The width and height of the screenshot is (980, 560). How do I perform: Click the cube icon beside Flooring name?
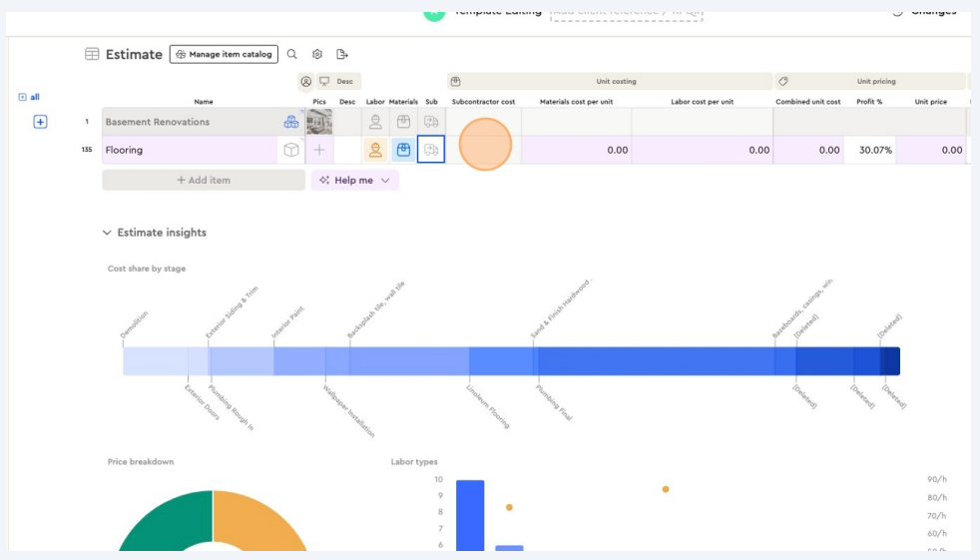click(290, 150)
